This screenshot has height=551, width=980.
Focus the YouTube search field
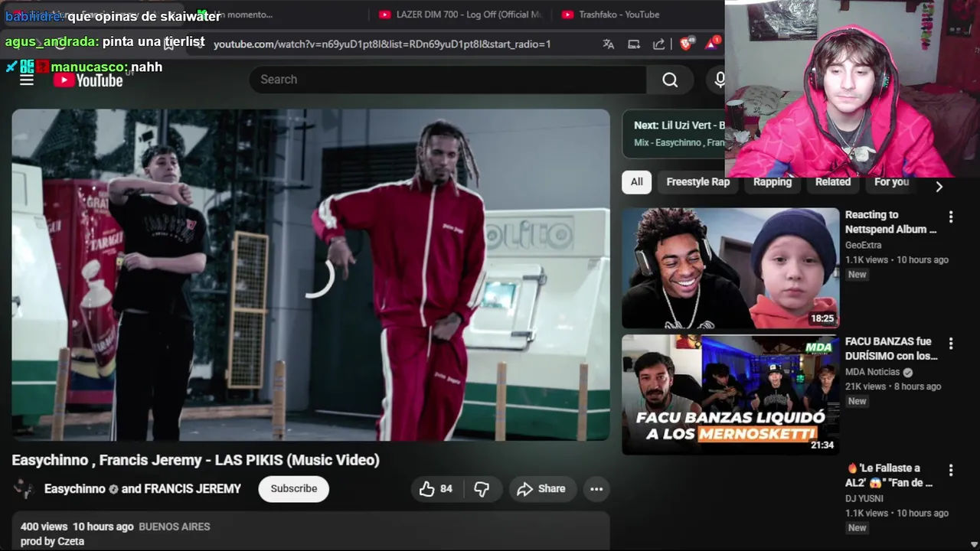448,80
